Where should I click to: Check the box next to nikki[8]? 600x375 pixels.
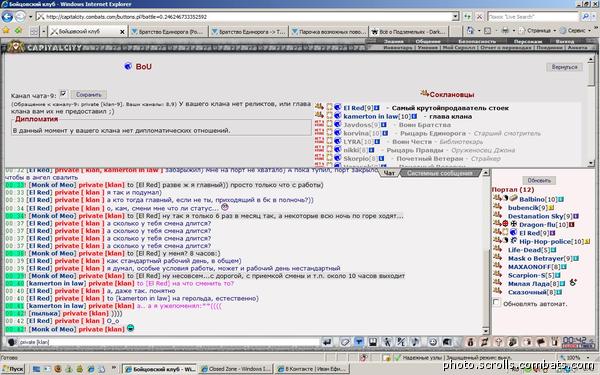[329, 150]
